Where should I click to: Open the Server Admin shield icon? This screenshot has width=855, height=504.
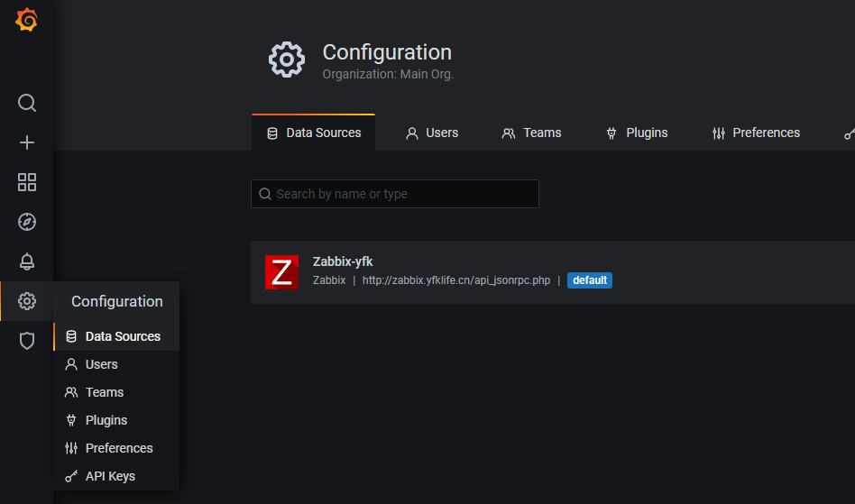pyautogui.click(x=27, y=341)
